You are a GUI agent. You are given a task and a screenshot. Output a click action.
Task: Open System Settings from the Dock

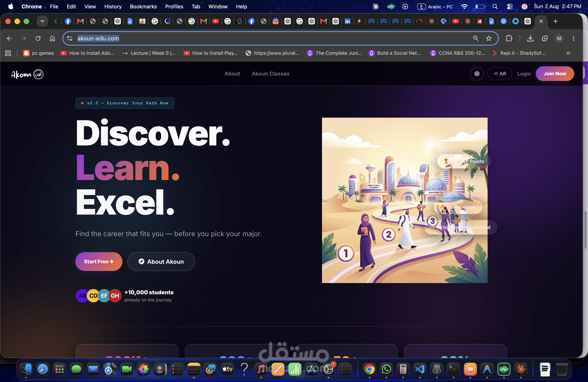pos(328,369)
